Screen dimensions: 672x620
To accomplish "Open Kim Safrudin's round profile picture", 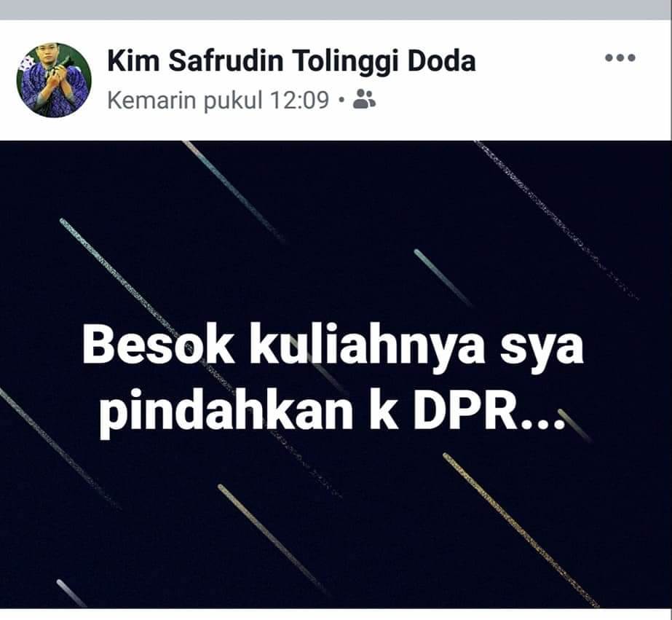I will [x=54, y=79].
